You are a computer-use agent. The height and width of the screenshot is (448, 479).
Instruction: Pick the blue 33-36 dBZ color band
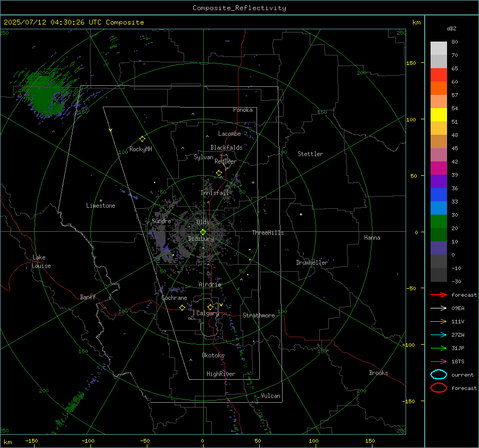tap(439, 195)
